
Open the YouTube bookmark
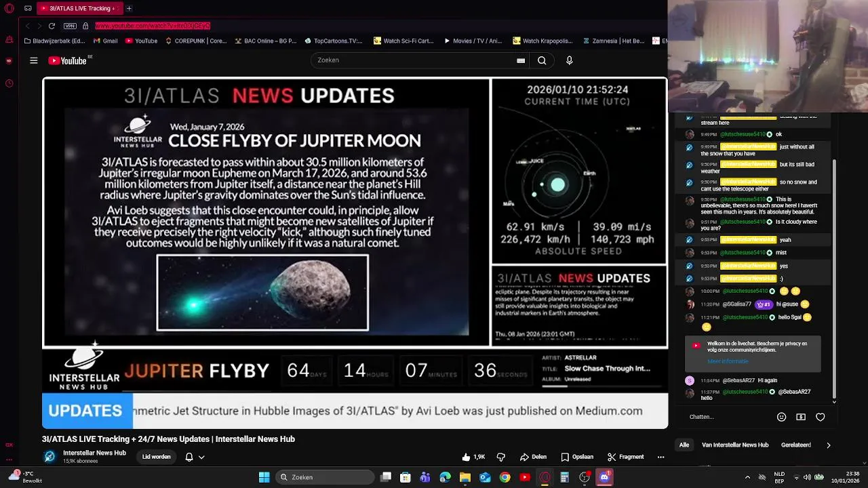[141, 41]
